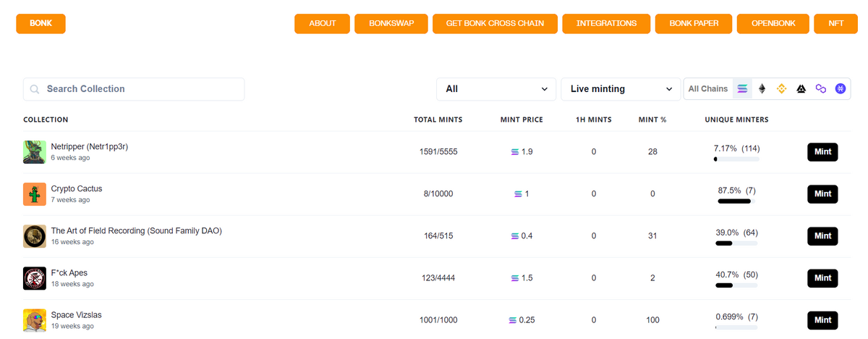
Task: Open the Space Vizslas collection avatar
Action: click(x=35, y=320)
